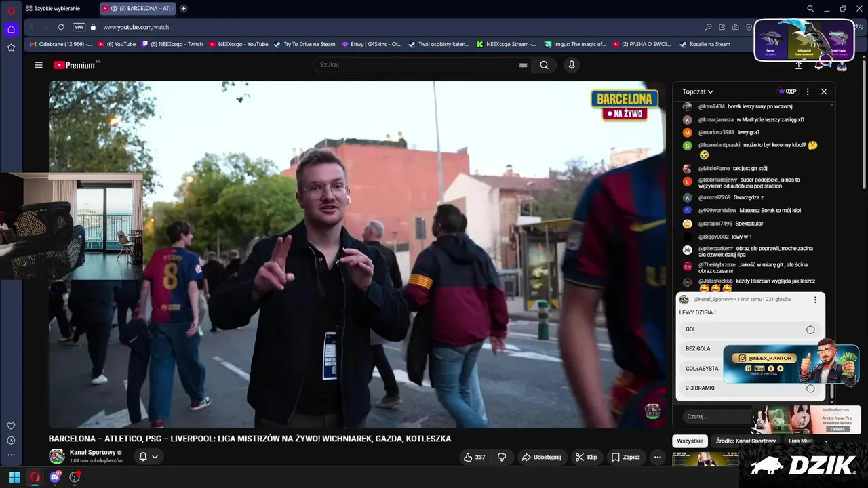Click the Udostępnij share button
The image size is (868, 488).
(541, 457)
